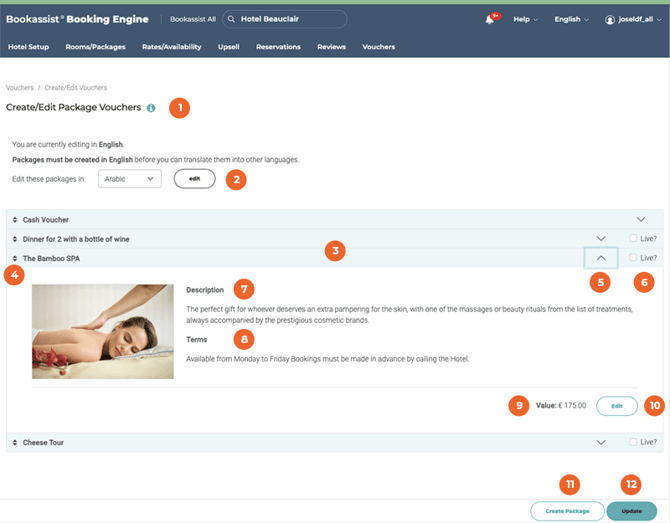The height and width of the screenshot is (523, 670).
Task: Click the Cash Voucher row title
Action: pyautogui.click(x=46, y=220)
